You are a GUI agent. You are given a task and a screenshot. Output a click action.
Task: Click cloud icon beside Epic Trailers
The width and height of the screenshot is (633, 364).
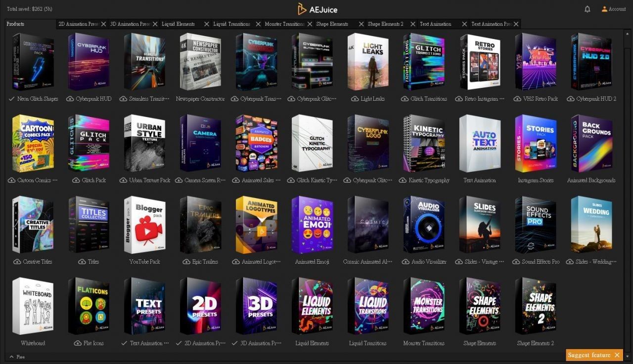coord(186,262)
